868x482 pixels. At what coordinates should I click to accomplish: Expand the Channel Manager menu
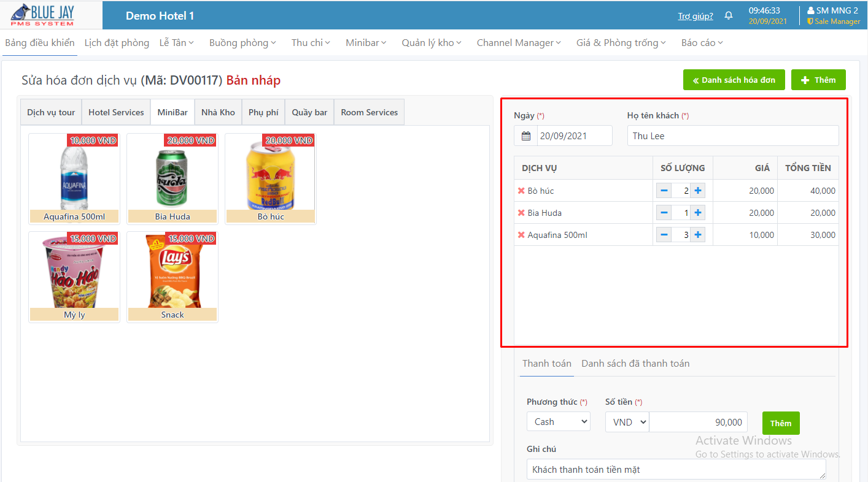tap(519, 43)
